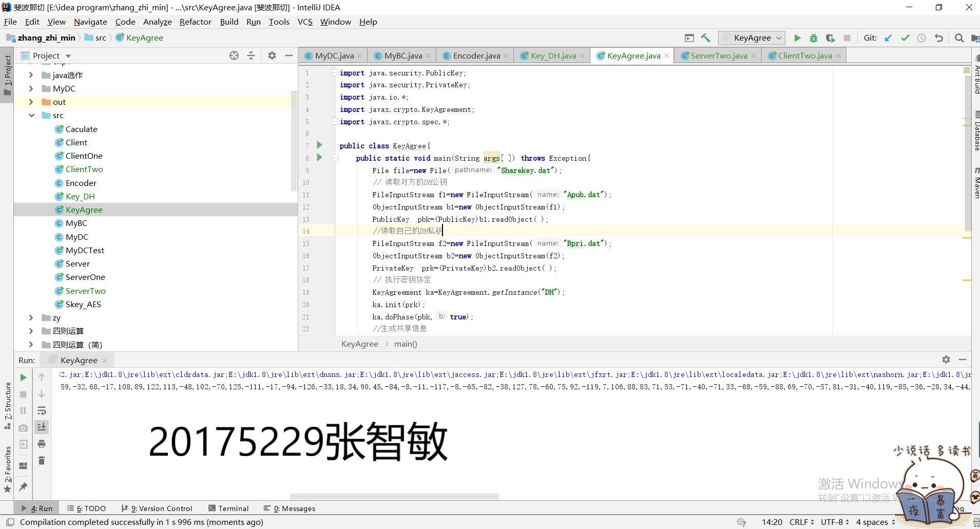Click the run gutter arrow beside main method
Screen dimensions: 980x529
[x=319, y=158]
